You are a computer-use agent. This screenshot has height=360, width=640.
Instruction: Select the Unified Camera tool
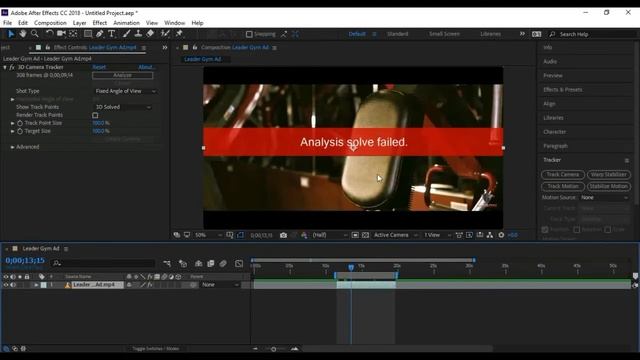pyautogui.click(x=61, y=34)
